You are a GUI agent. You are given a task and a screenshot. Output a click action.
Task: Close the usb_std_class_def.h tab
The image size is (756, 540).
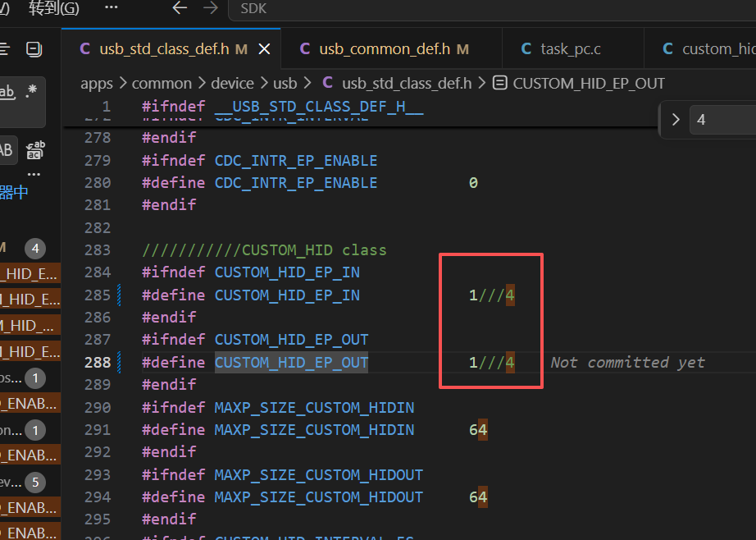(264, 48)
